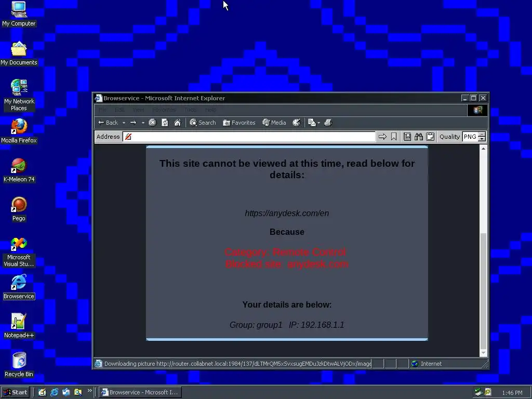Click the yellow system tray icon beside the clock
The height and width of the screenshot is (399, 532).
[487, 392]
